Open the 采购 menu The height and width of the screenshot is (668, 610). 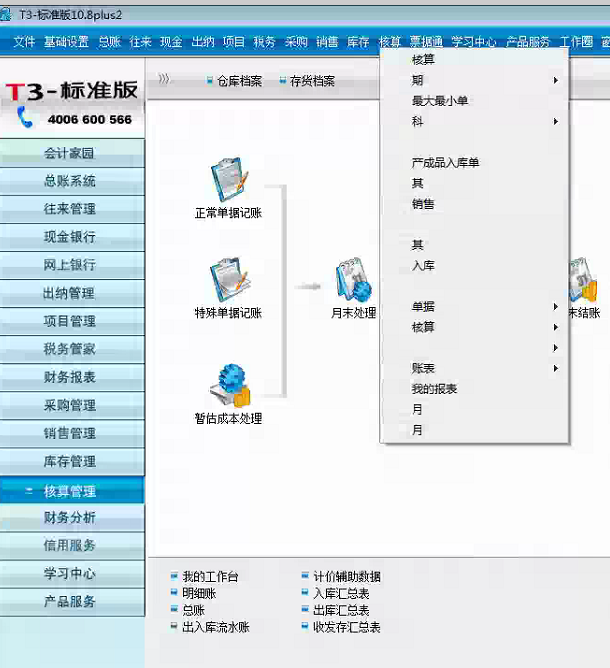(296, 42)
